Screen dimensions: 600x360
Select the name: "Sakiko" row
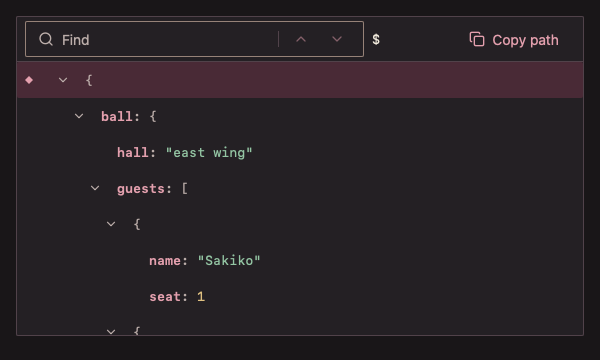300,261
